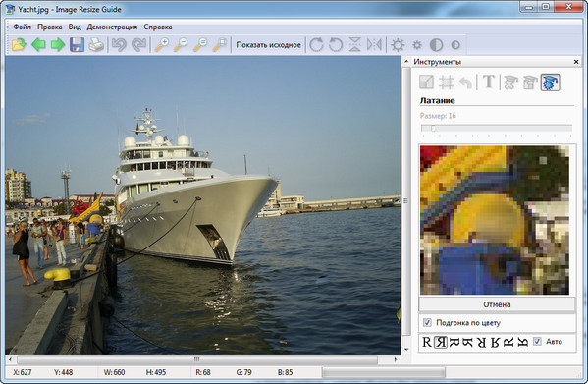
Task: Click the Отмена button
Action: [x=497, y=304]
